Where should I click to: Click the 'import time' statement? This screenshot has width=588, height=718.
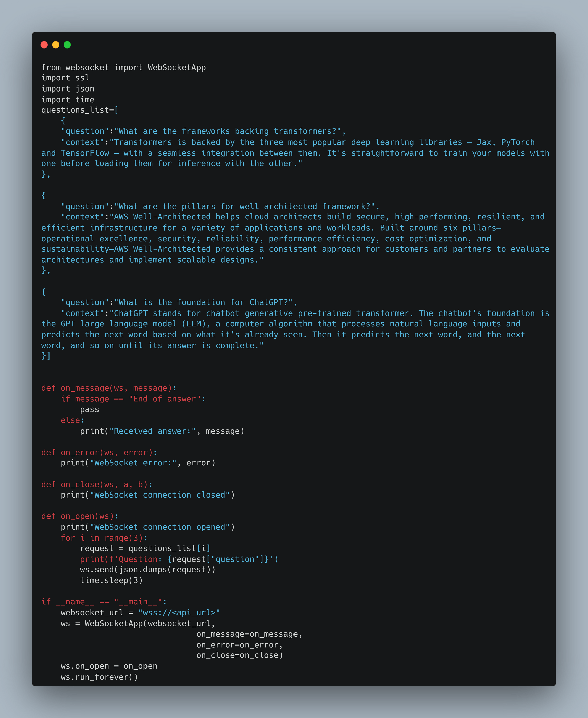[x=68, y=100]
